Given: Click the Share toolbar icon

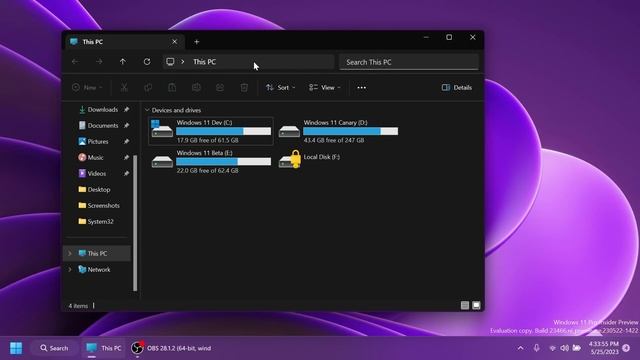Looking at the screenshot, I should (220, 87).
